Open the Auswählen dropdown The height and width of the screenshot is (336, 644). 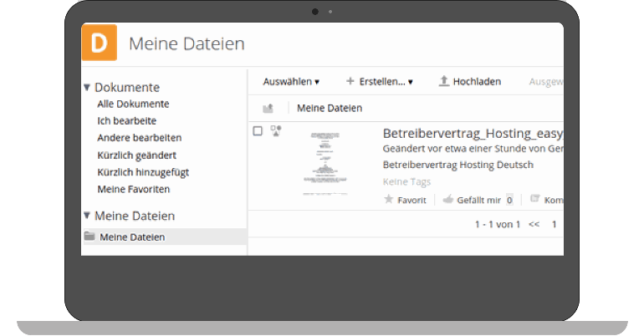click(291, 82)
